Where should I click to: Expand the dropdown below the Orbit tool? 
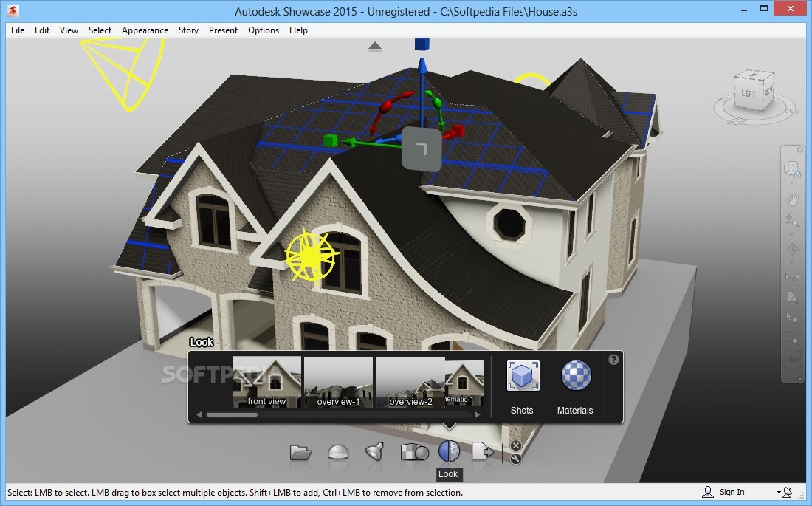792,261
